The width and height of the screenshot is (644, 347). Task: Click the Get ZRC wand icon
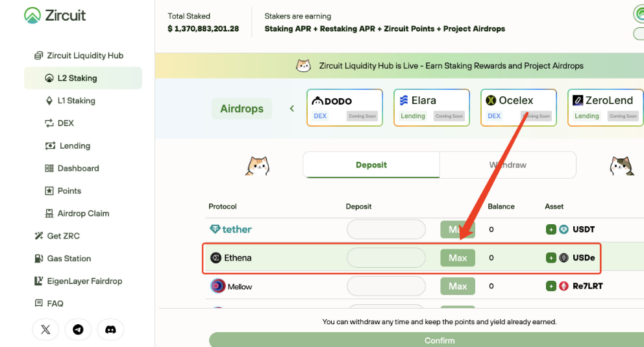tap(38, 236)
